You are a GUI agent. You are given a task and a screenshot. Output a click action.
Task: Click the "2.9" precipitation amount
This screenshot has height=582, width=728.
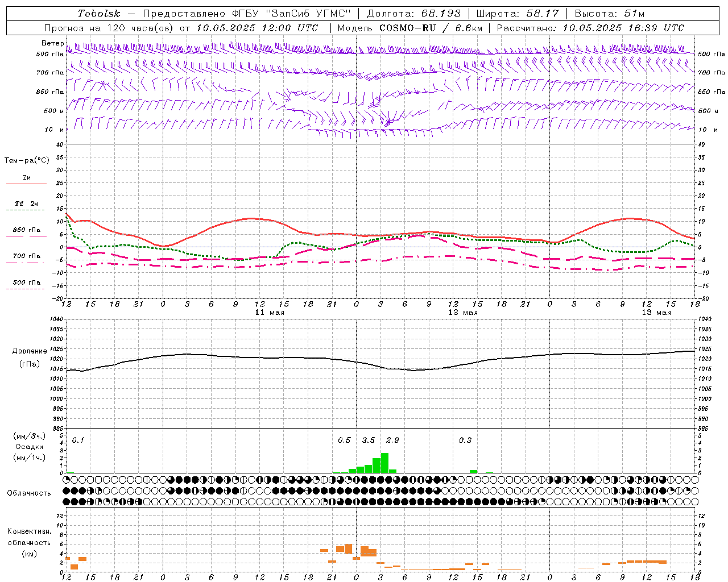pos(392,440)
